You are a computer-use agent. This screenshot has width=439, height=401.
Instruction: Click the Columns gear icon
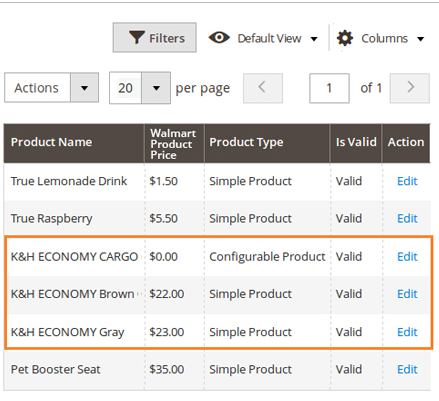[x=345, y=38]
